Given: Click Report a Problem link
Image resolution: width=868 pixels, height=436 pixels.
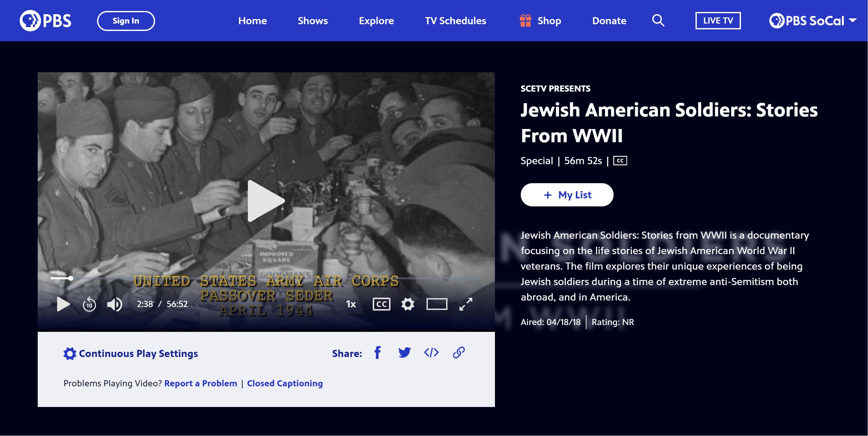Looking at the screenshot, I should pos(201,383).
